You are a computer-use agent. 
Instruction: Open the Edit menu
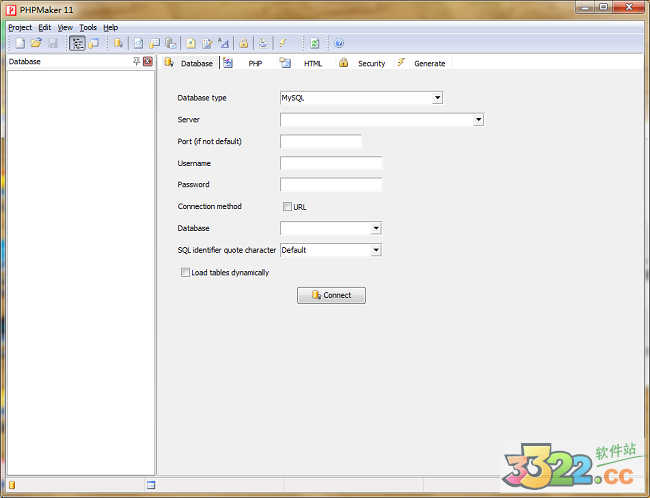click(44, 27)
